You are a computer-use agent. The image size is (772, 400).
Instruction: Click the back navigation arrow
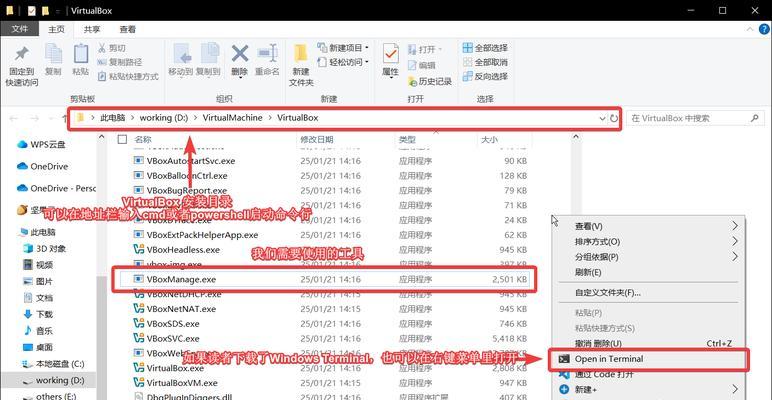tap(13, 118)
